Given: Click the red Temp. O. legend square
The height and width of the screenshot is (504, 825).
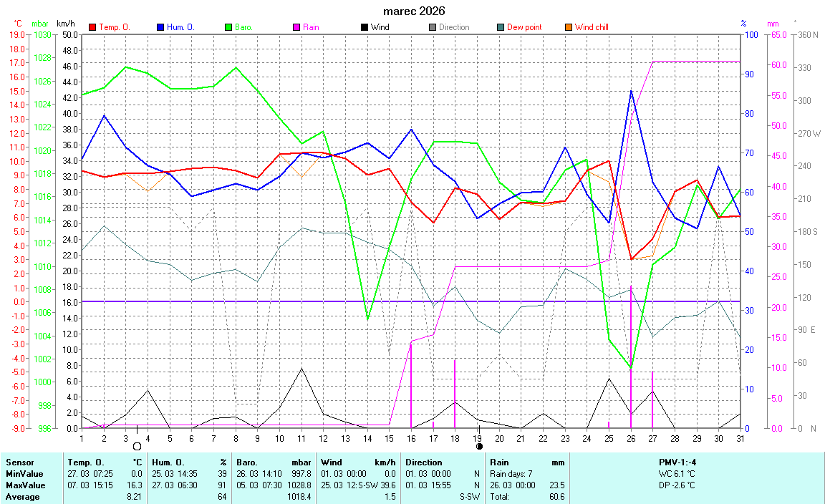Looking at the screenshot, I should (x=92, y=27).
